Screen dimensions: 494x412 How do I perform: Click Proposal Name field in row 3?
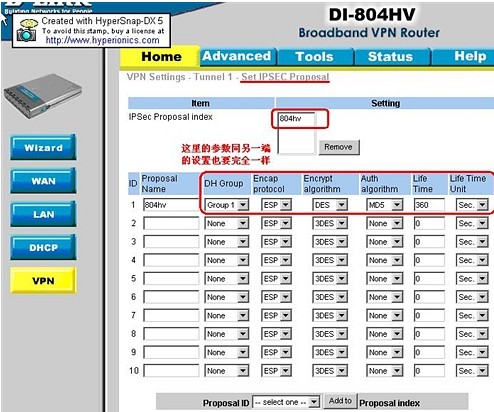pyautogui.click(x=171, y=241)
